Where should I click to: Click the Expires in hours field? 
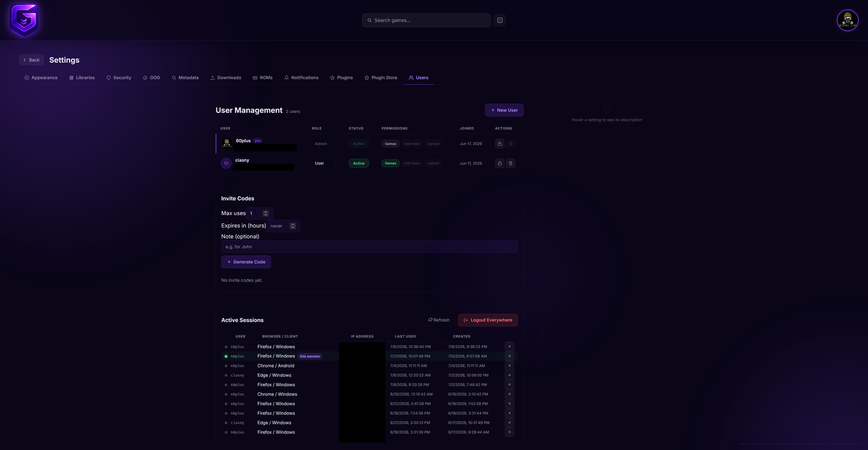pos(283,226)
